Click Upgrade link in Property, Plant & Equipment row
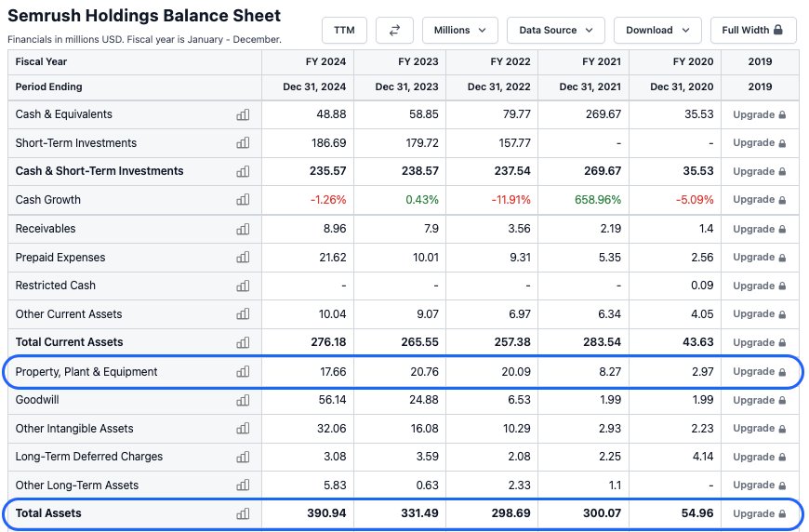This screenshot has height=532, width=809. (x=760, y=371)
